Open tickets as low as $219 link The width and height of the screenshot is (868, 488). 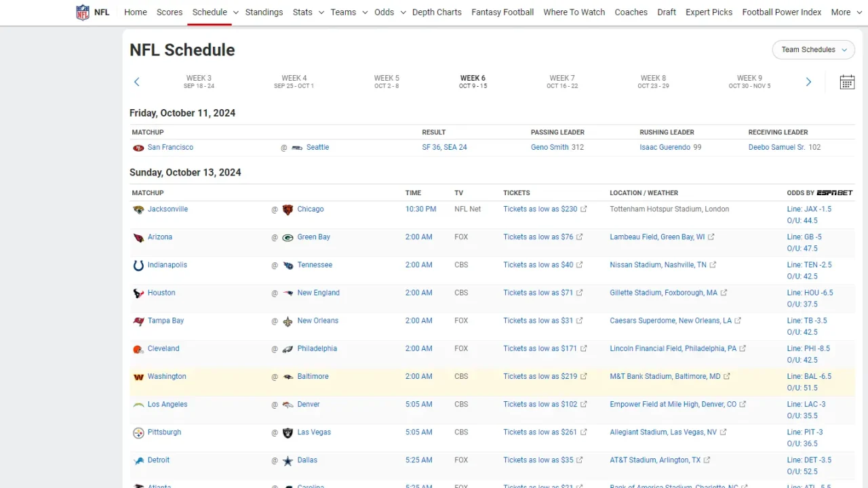[540, 376]
